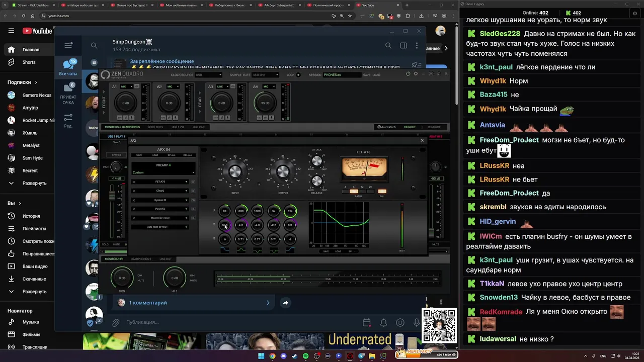This screenshot has width=644, height=362.
Task: Bypass the Gyratec IX effect via BP
Action: [193, 200]
